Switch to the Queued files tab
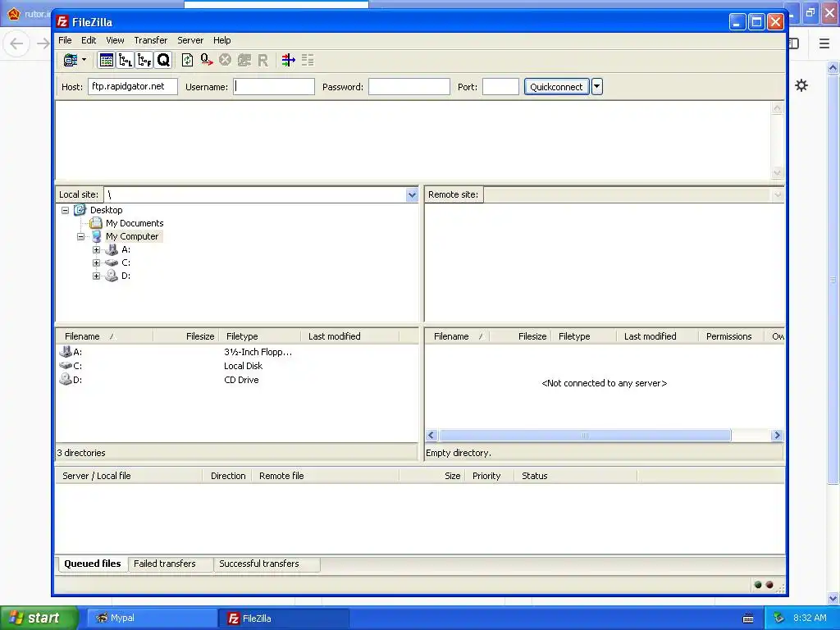The image size is (840, 630). tap(93, 564)
